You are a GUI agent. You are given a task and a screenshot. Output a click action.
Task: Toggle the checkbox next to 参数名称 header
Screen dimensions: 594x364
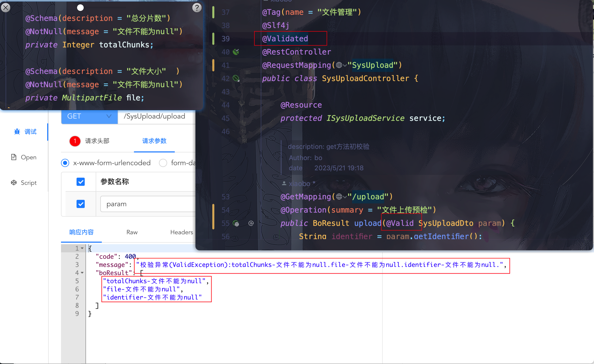tap(81, 181)
